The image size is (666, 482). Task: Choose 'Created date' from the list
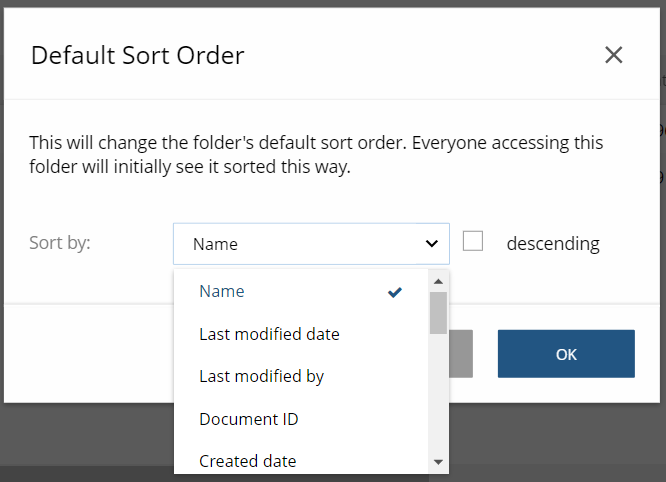pyautogui.click(x=247, y=461)
